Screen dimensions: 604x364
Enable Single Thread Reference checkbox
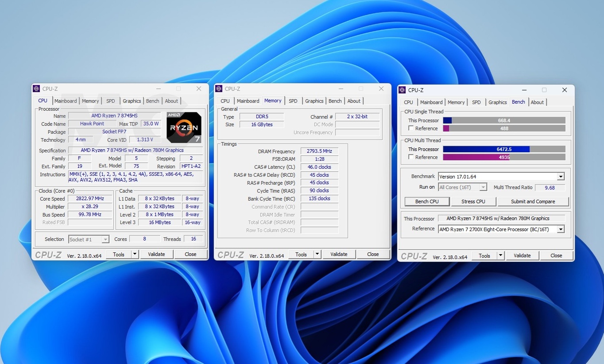pos(411,128)
